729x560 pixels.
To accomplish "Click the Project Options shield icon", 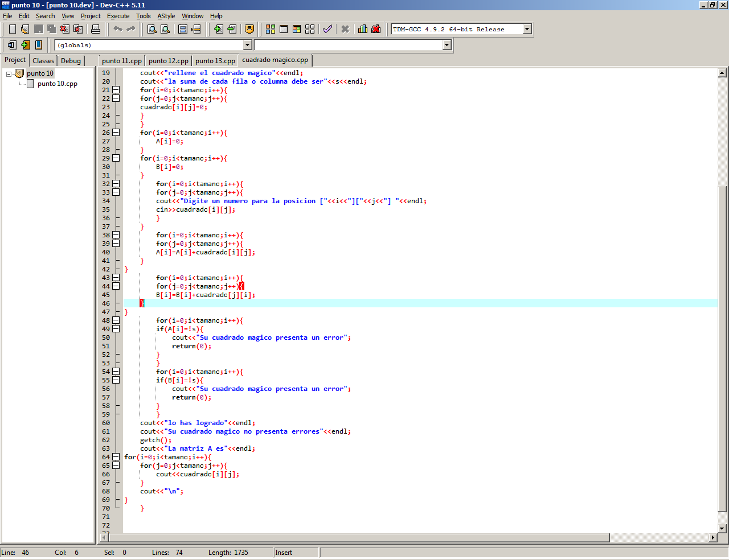I will 249,29.
